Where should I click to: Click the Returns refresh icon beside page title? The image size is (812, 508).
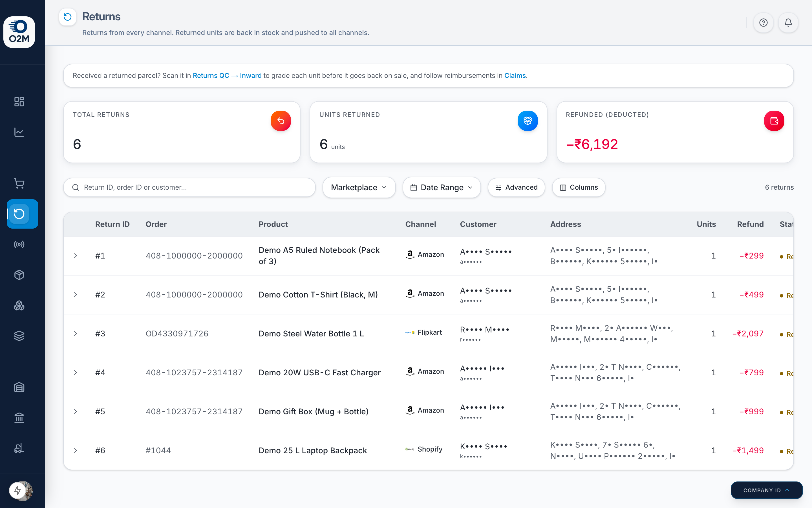point(68,17)
